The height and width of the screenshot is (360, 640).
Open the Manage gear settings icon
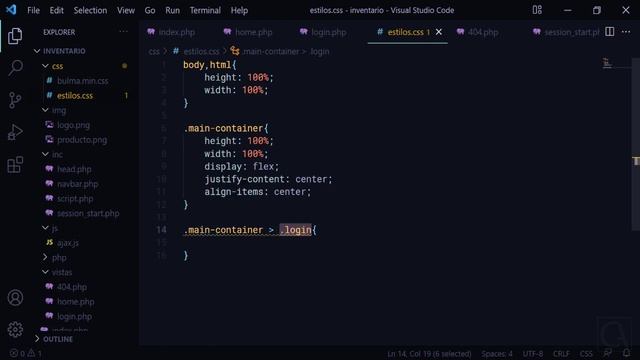tap(15, 329)
